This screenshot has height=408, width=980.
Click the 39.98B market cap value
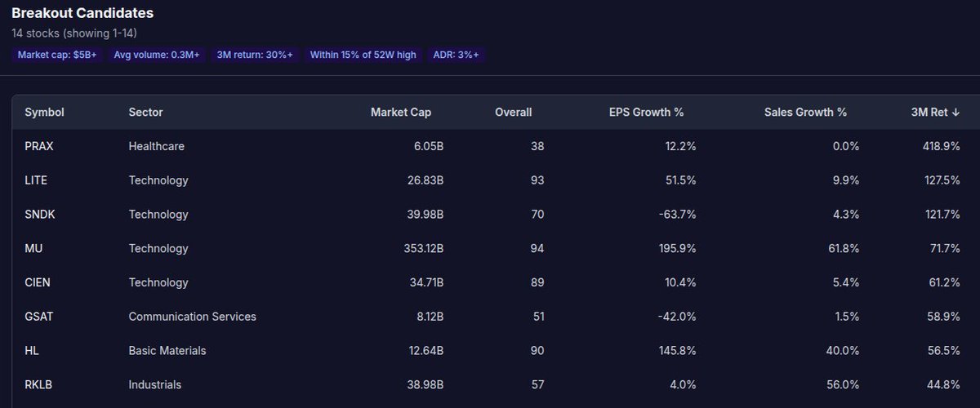click(x=424, y=215)
